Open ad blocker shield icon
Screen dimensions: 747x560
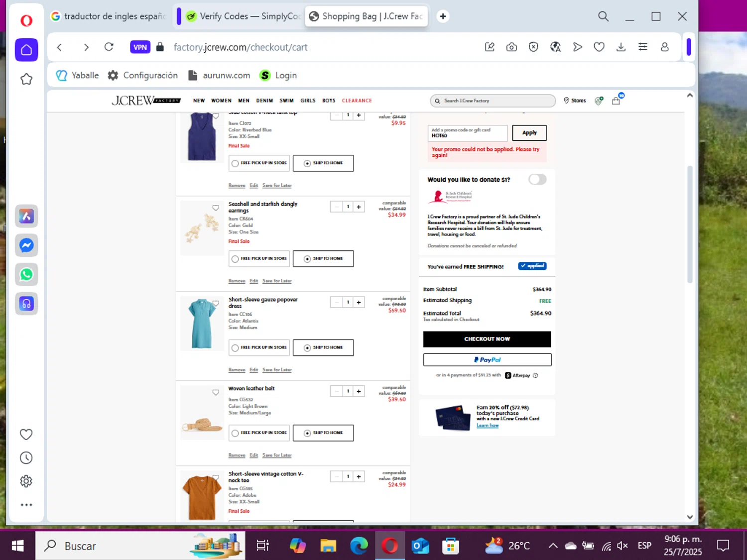pyautogui.click(x=533, y=47)
